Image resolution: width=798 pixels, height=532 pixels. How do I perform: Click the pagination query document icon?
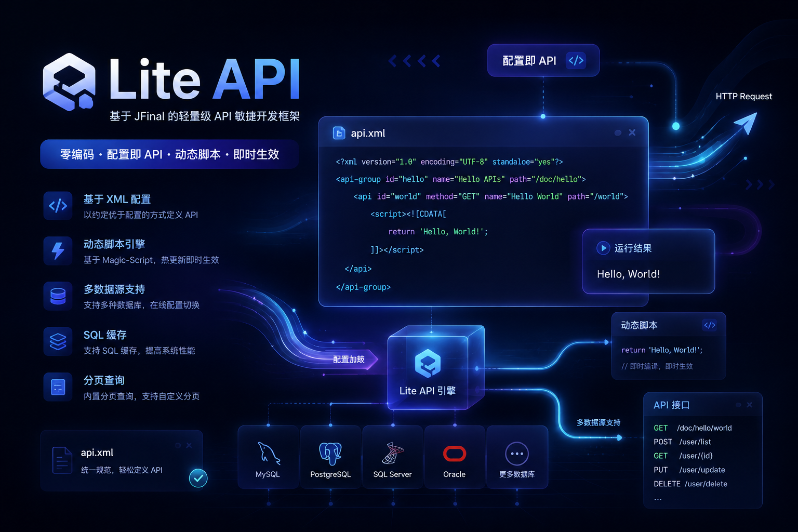click(x=58, y=387)
